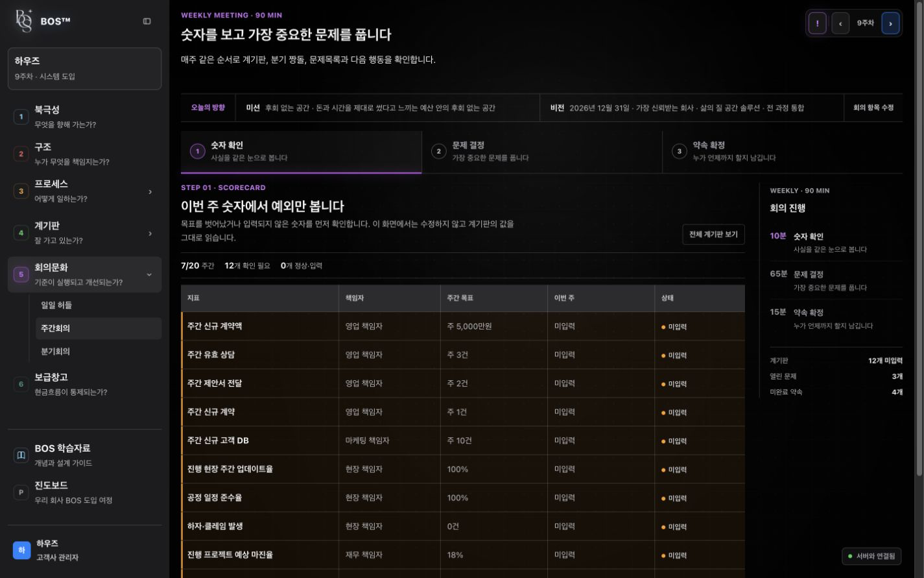Select the 주간 제안서 전달 row
This screenshot has height=578, width=924.
point(463,383)
